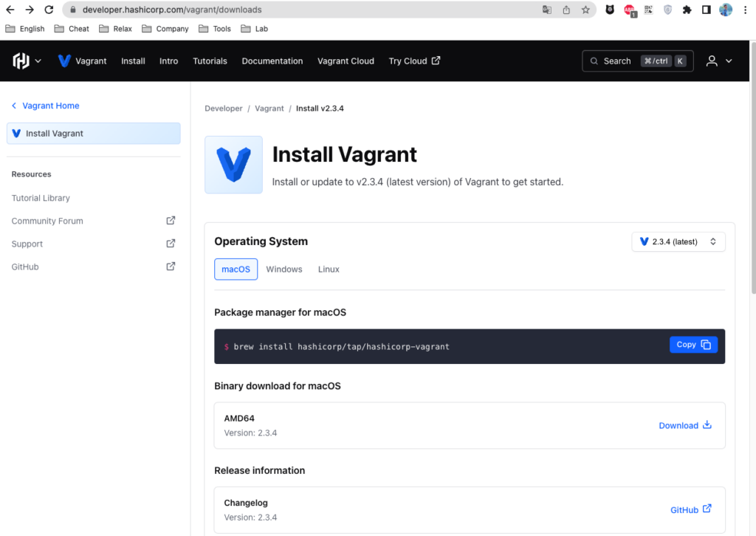Click Developer breadcrumb

click(224, 109)
